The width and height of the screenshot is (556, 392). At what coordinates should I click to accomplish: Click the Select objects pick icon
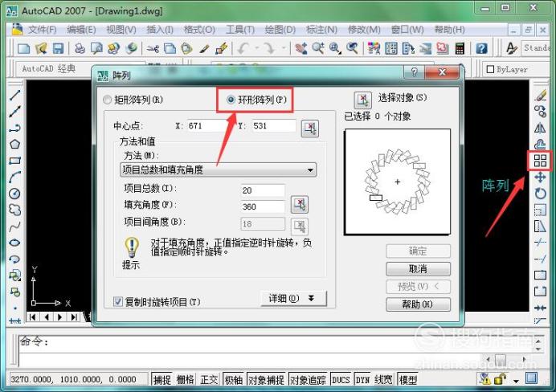tap(362, 100)
